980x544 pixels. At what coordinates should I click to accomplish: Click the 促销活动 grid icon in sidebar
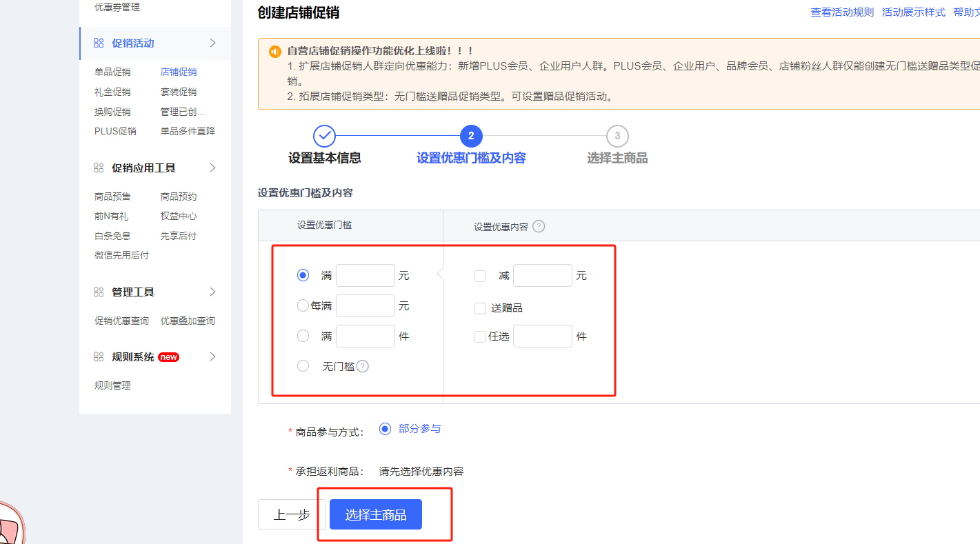point(99,43)
